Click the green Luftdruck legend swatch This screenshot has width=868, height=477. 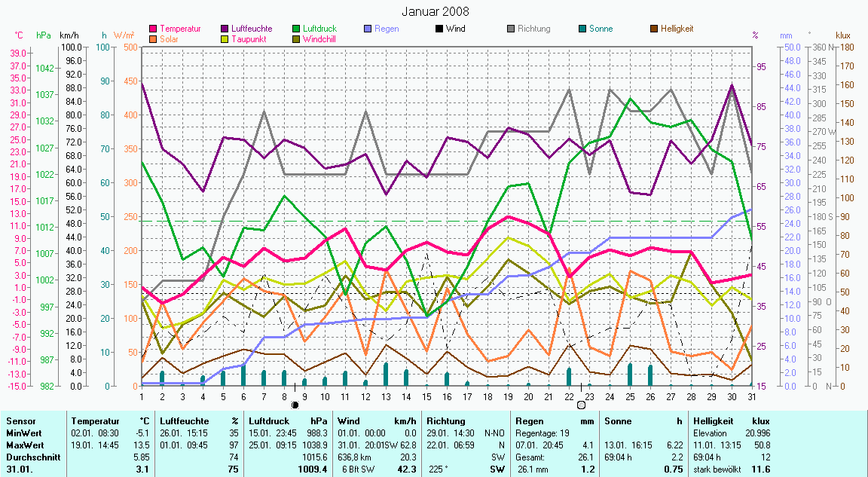[296, 29]
